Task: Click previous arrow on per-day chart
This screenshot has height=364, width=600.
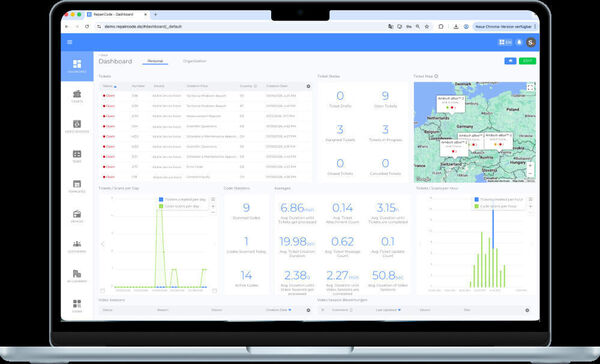Action: 103,244
